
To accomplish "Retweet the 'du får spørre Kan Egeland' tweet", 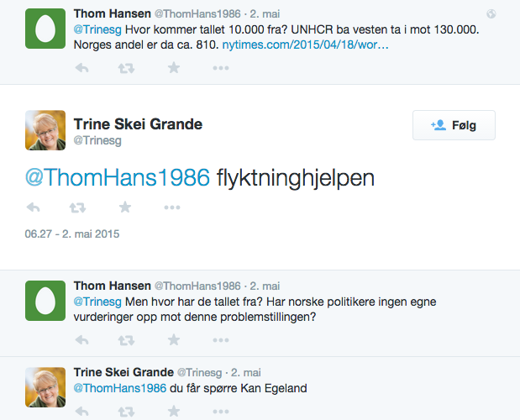I will (x=127, y=412).
